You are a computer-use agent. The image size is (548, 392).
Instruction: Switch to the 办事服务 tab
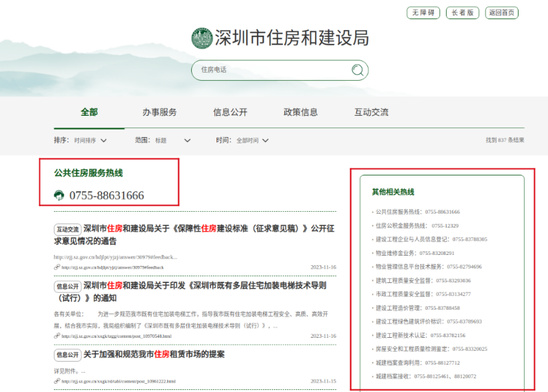pos(160,112)
